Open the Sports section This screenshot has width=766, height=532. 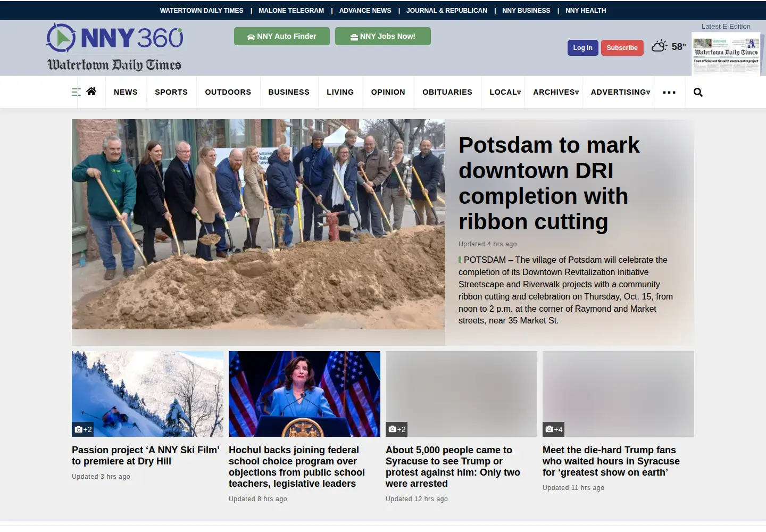[171, 92]
